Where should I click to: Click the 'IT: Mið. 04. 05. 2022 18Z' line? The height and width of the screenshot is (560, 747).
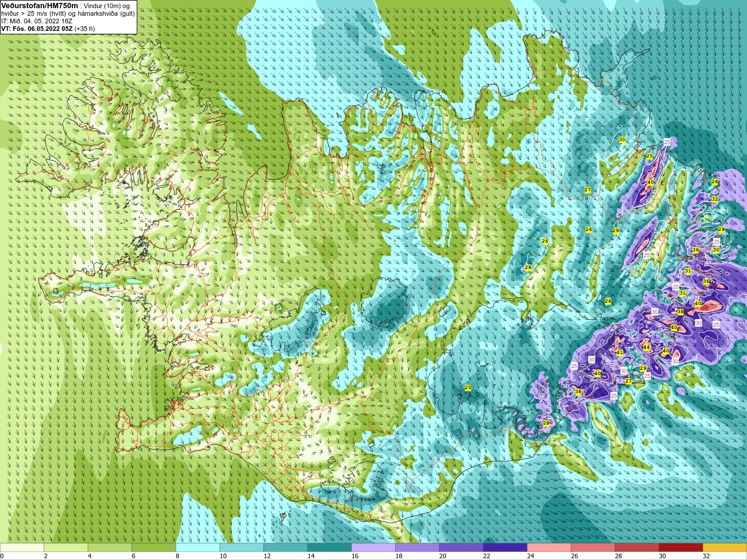tap(37, 20)
